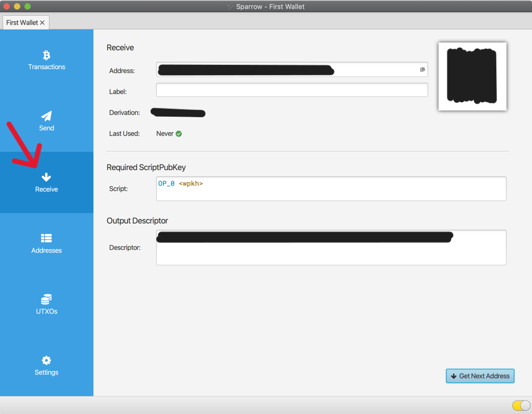This screenshot has width=532, height=414.
Task: Click inside the Descriptor field
Action: (x=331, y=247)
